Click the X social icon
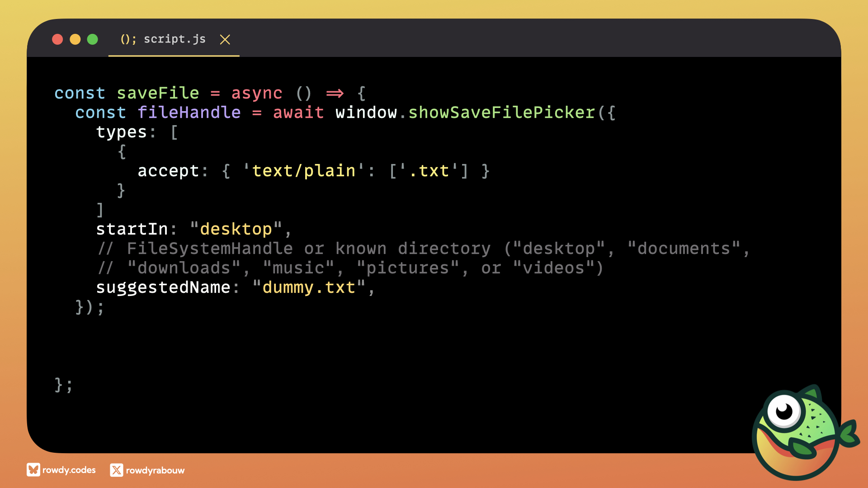Viewport: 868px width, 488px height. pyautogui.click(x=116, y=470)
